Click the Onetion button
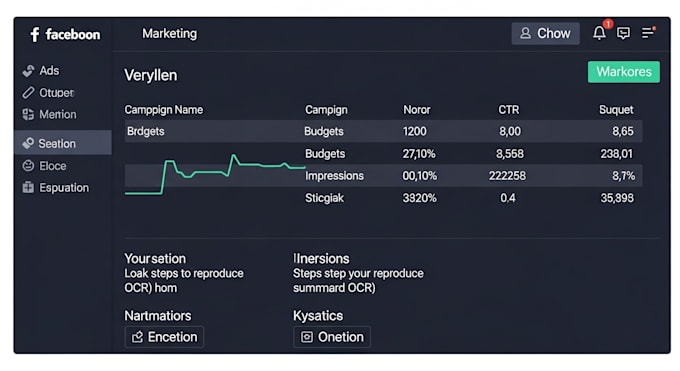The height and width of the screenshot is (371, 680). click(x=332, y=337)
